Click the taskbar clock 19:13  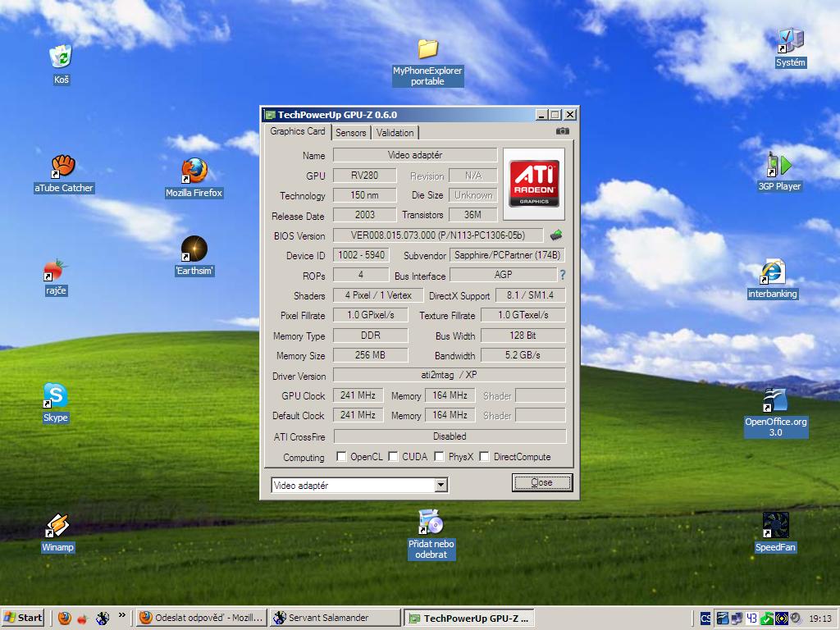(820, 619)
